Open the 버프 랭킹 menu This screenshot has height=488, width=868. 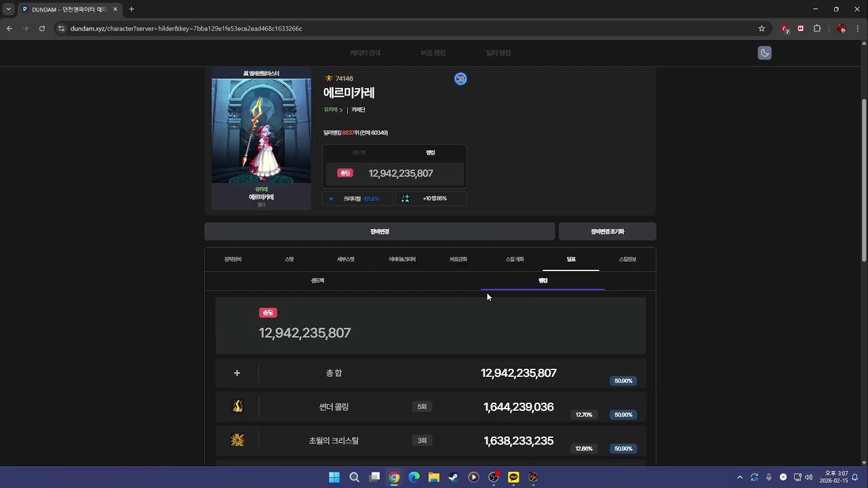(x=433, y=53)
